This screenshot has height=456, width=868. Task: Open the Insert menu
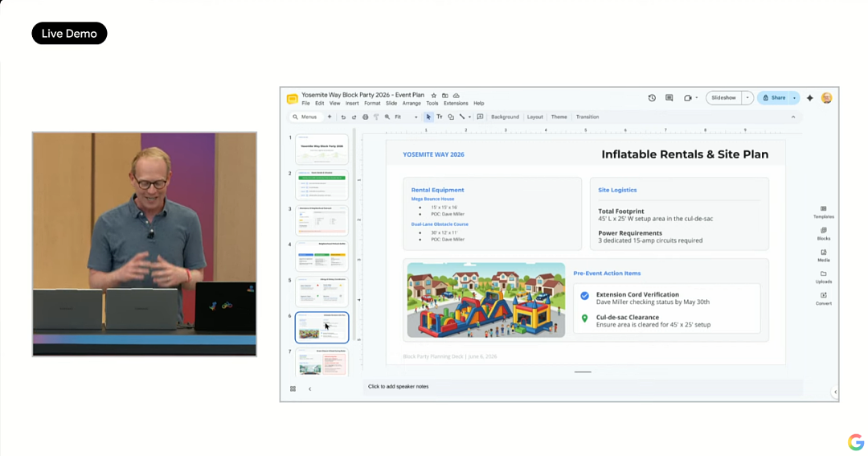[x=352, y=104]
